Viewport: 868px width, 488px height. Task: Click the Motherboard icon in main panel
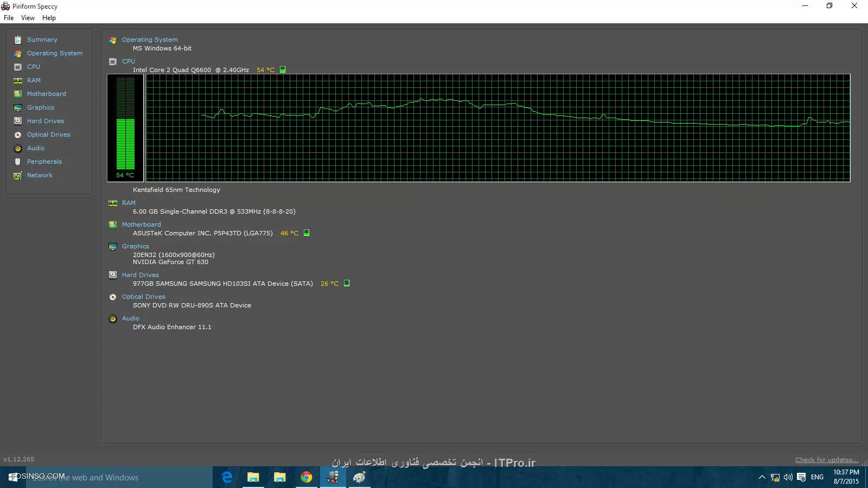point(113,224)
